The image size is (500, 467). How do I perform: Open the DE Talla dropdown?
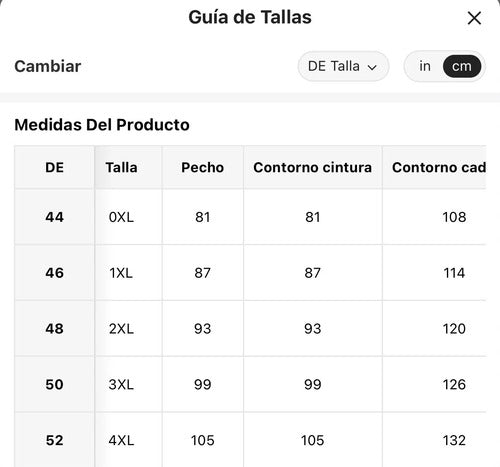coord(343,66)
